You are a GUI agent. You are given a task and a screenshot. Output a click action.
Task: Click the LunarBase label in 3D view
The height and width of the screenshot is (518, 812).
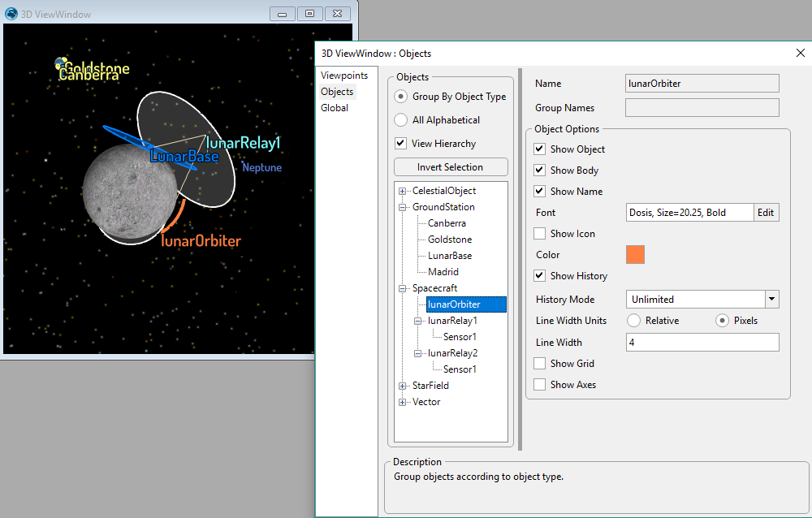pos(184,156)
